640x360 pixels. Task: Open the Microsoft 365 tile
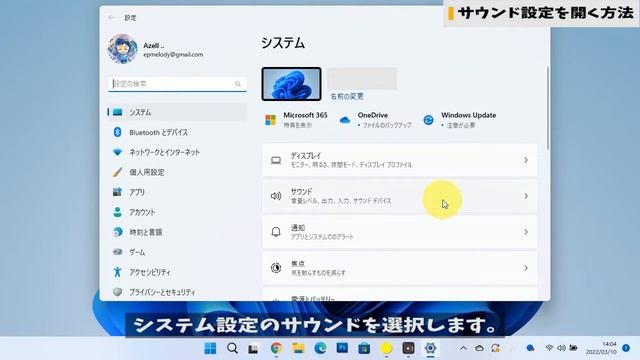(x=296, y=120)
